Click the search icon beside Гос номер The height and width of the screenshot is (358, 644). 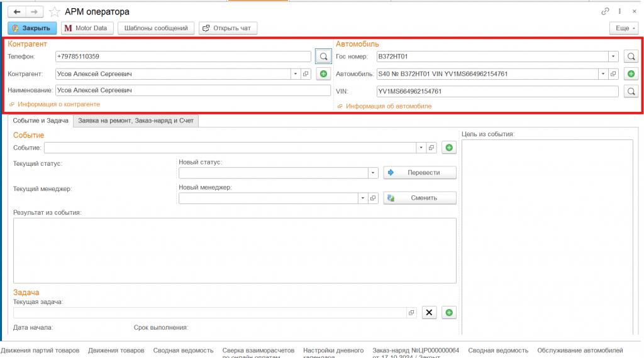pyautogui.click(x=631, y=57)
